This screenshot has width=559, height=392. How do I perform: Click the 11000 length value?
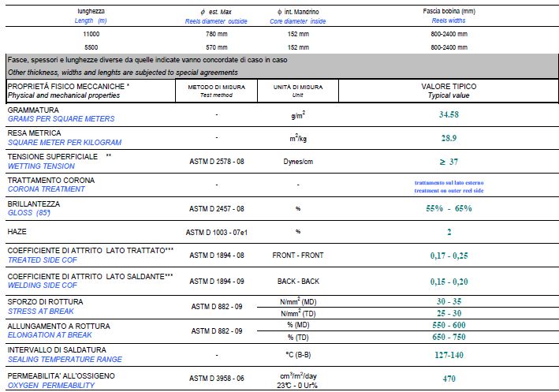point(89,34)
